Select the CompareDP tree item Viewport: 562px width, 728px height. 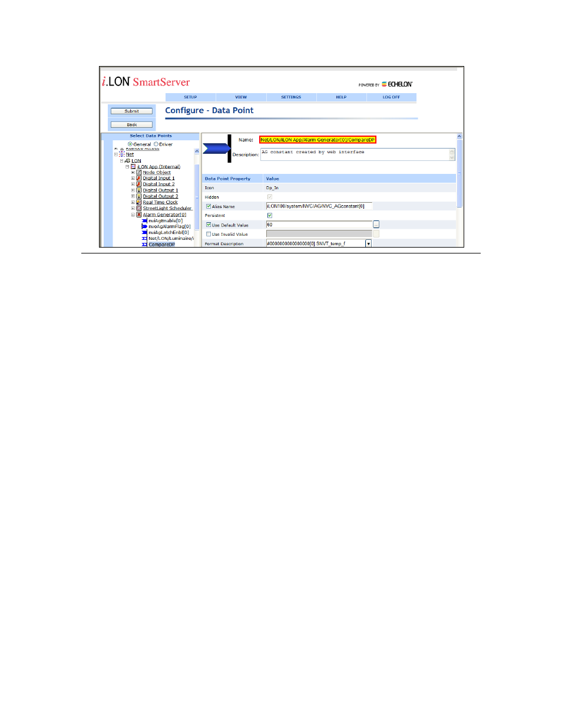pos(161,244)
